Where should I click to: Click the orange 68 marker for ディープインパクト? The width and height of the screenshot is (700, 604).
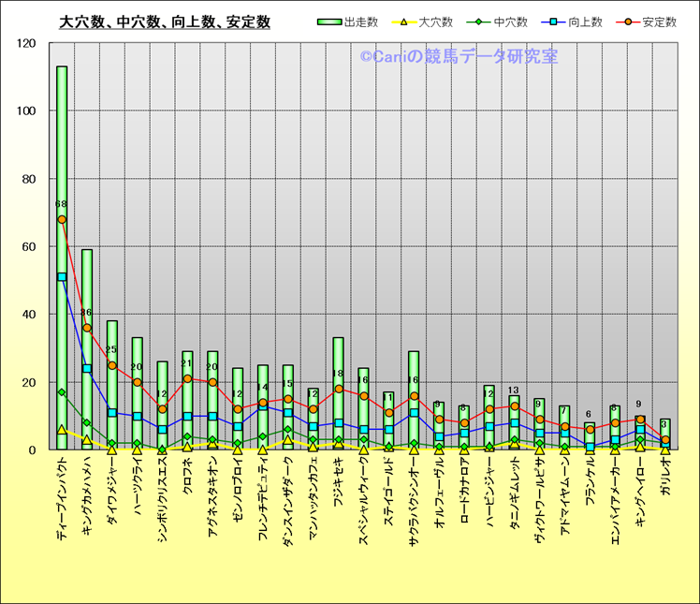coord(62,219)
